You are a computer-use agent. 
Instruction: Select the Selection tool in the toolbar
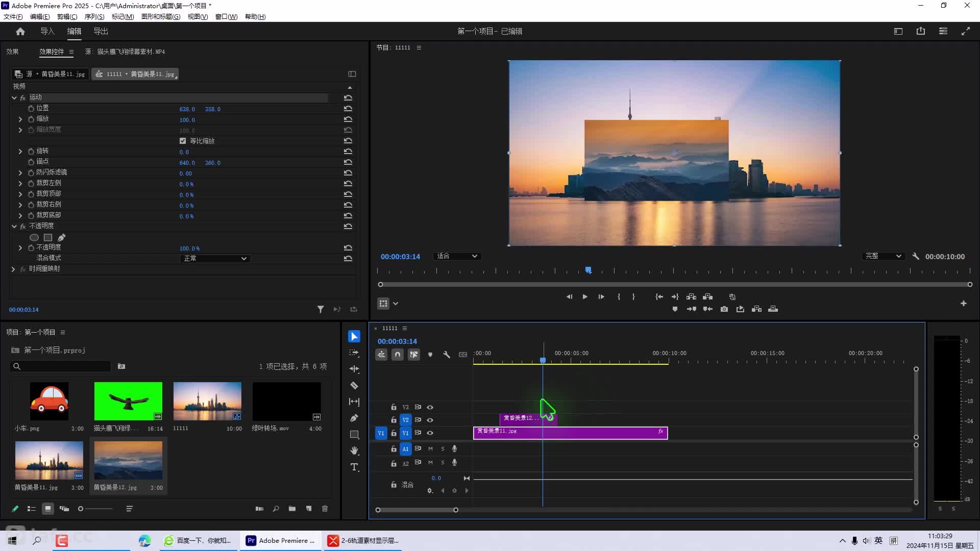pyautogui.click(x=354, y=337)
